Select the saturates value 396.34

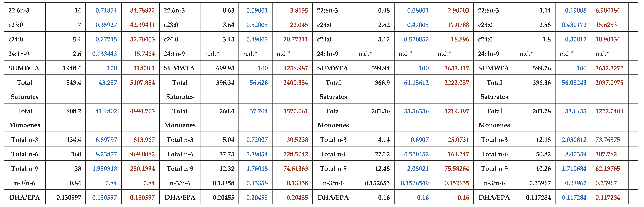click(225, 83)
